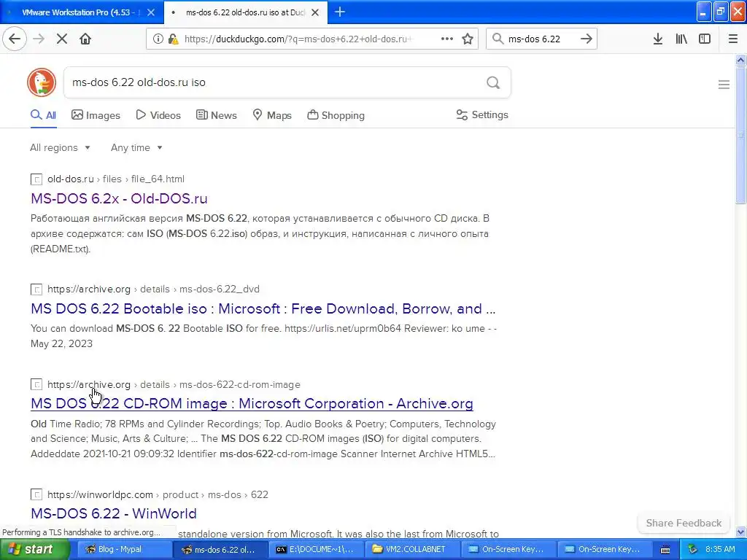Image resolution: width=747 pixels, height=560 pixels.
Task: Click the magnifier icon in browser search box
Action: (x=498, y=39)
